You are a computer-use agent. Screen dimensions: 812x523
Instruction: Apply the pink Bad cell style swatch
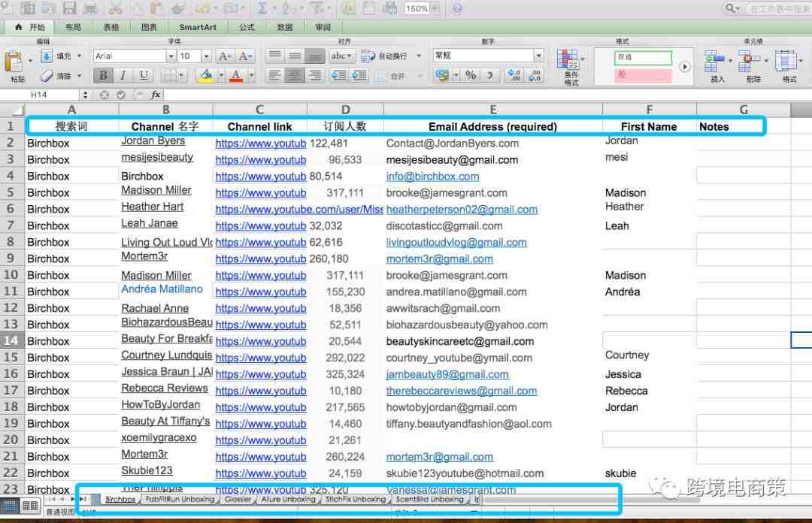[x=643, y=76]
